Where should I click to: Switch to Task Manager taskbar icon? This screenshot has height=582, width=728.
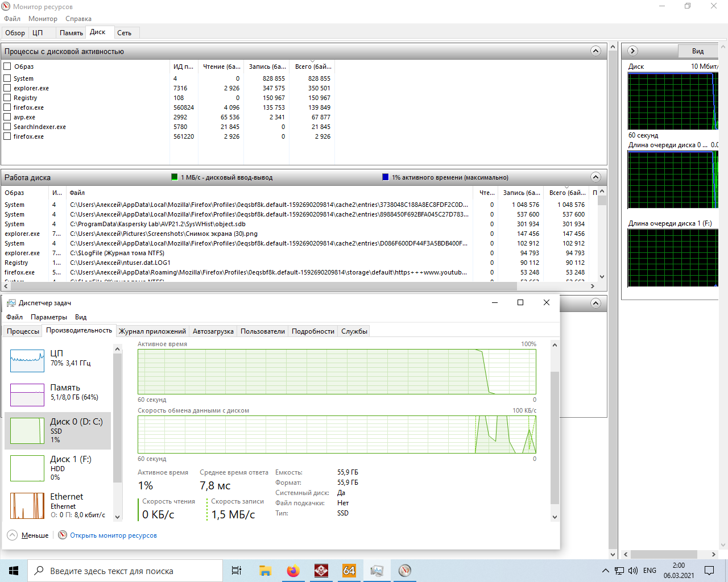pyautogui.click(x=377, y=571)
